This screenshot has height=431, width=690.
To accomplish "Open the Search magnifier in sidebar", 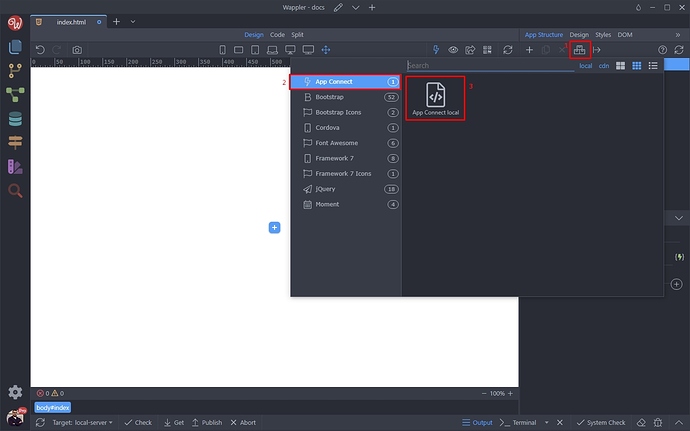I will (x=15, y=191).
